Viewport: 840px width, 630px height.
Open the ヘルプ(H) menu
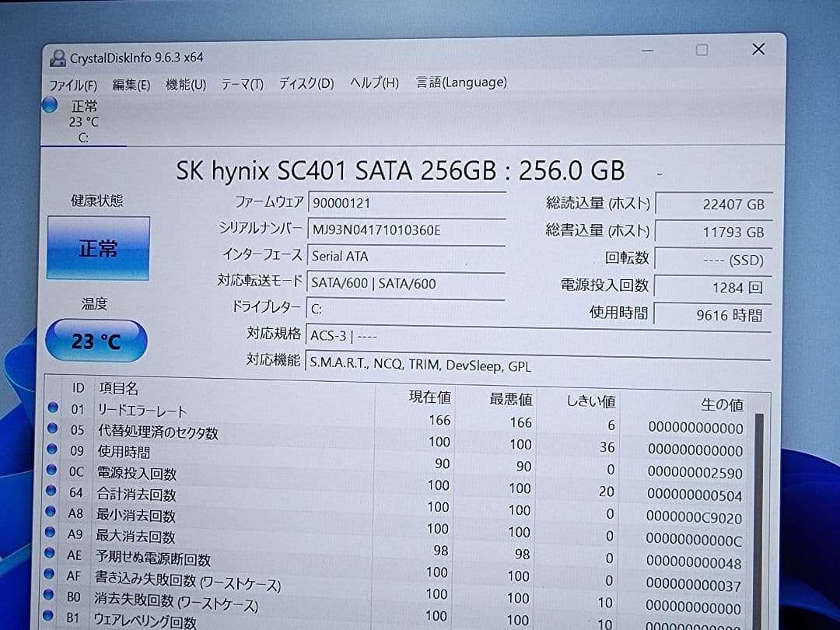coord(374,82)
